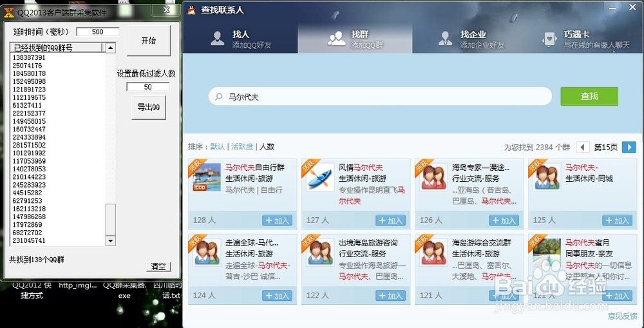Open 海岛专家 group avatar icon

click(x=433, y=177)
